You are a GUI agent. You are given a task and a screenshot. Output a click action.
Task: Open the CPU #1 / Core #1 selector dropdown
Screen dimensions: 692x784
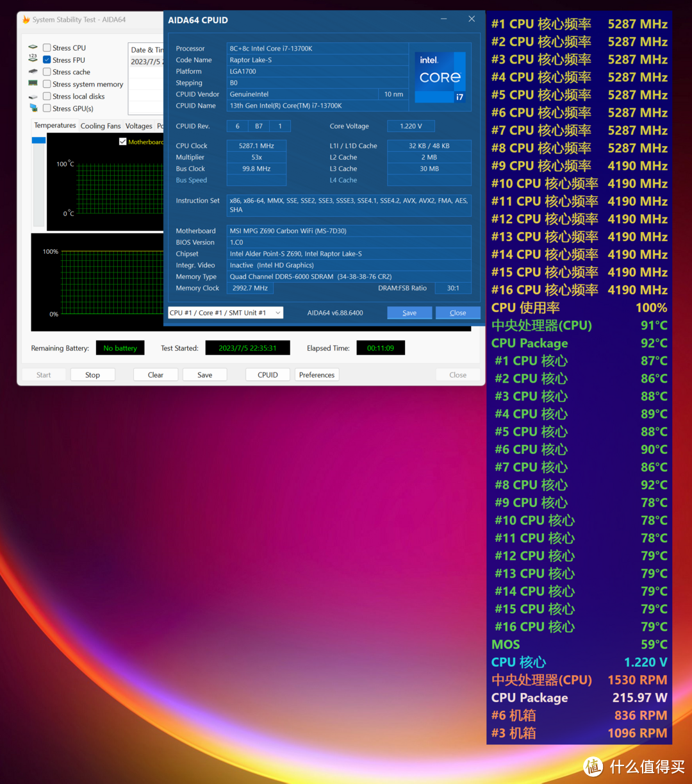[x=225, y=313]
